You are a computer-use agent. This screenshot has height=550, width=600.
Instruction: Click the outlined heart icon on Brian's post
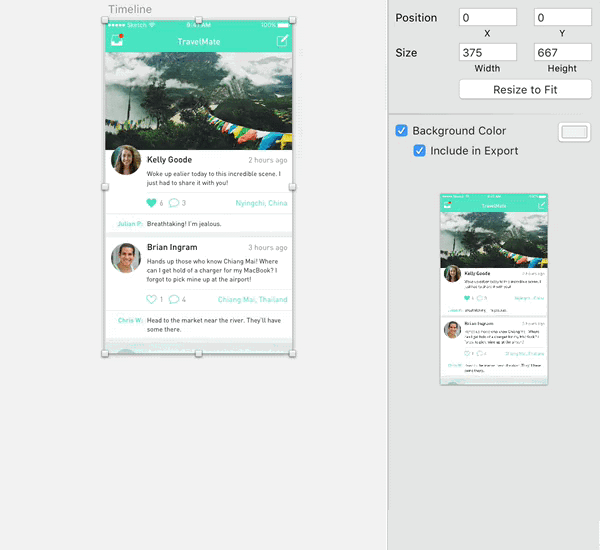pos(152,299)
